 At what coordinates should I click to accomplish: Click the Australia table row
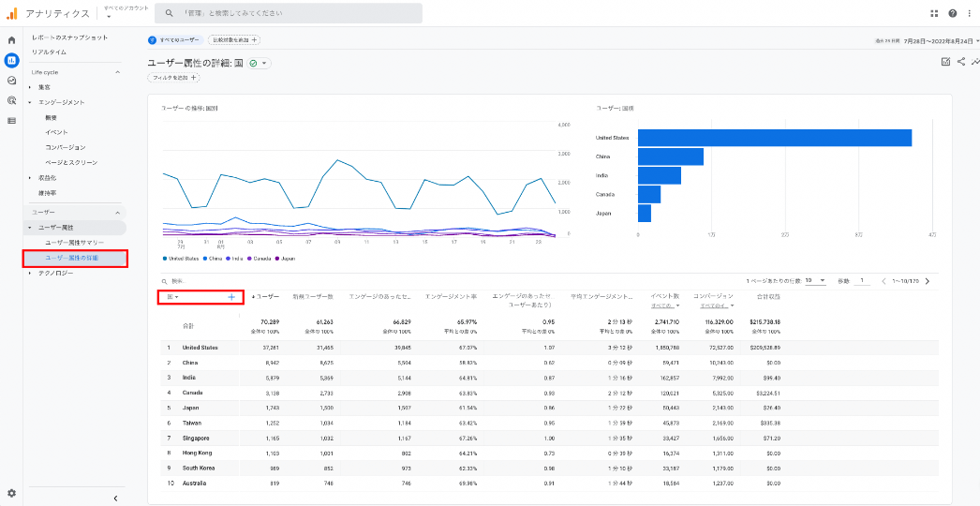click(x=547, y=484)
